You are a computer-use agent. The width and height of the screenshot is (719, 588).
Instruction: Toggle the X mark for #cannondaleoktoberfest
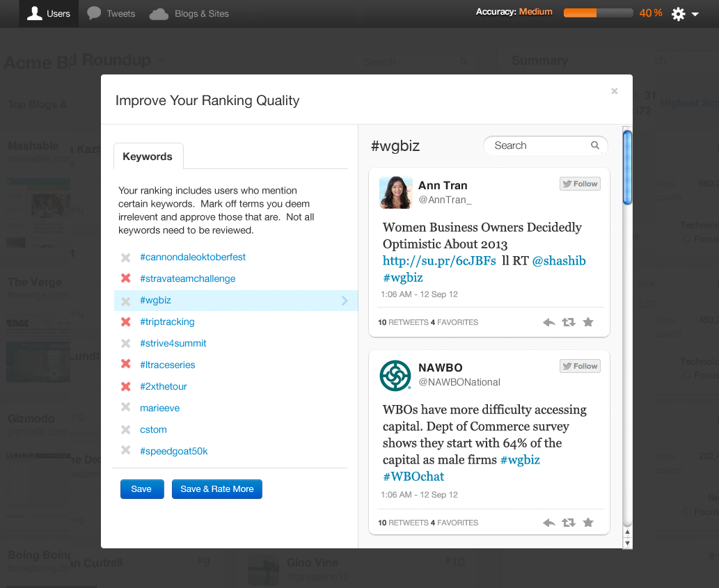pyautogui.click(x=126, y=257)
